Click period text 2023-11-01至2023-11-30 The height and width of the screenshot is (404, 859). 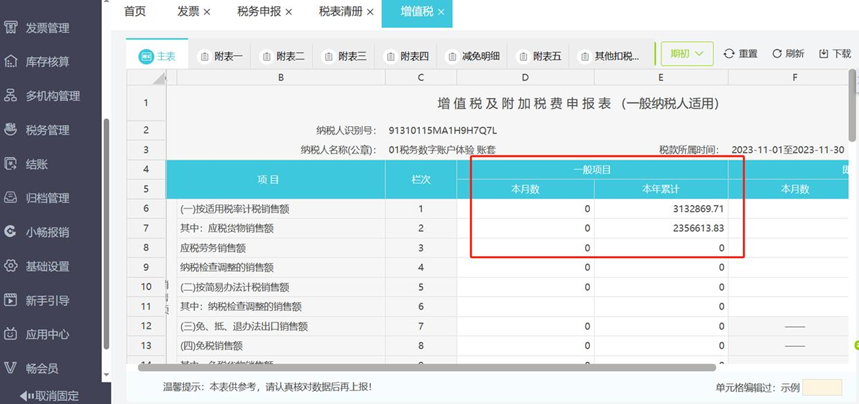787,150
